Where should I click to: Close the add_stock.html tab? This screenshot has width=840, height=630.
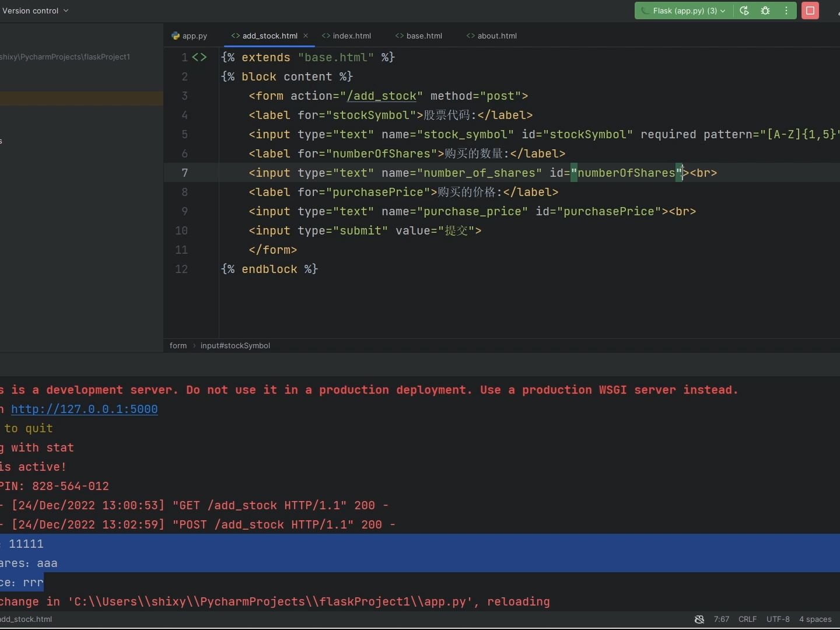point(306,36)
